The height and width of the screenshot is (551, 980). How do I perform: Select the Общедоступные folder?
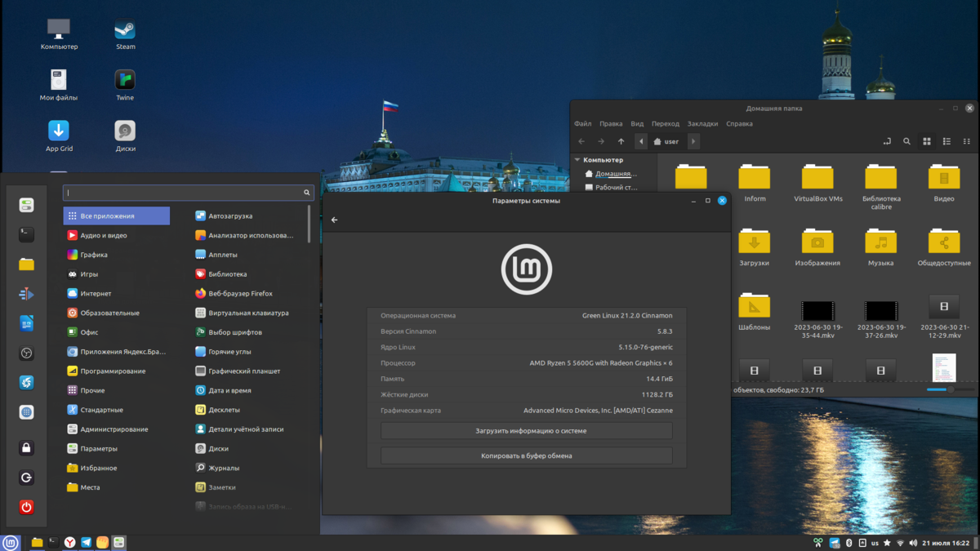point(944,247)
